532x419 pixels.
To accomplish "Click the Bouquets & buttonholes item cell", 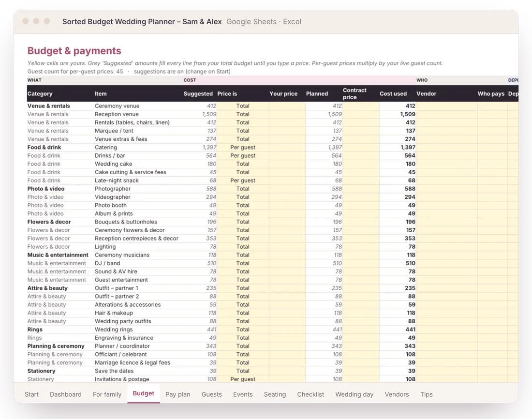I will [126, 222].
